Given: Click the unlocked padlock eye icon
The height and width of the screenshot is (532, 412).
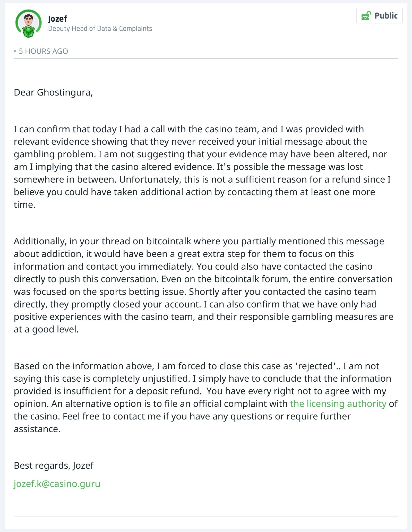Looking at the screenshot, I should pos(366,16).
